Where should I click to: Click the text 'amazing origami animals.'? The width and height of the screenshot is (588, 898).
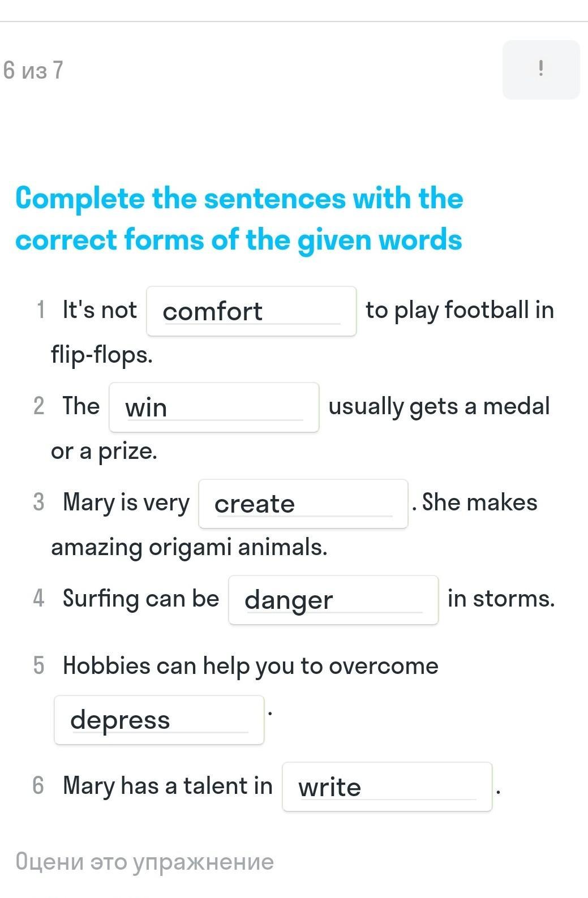[189, 548]
